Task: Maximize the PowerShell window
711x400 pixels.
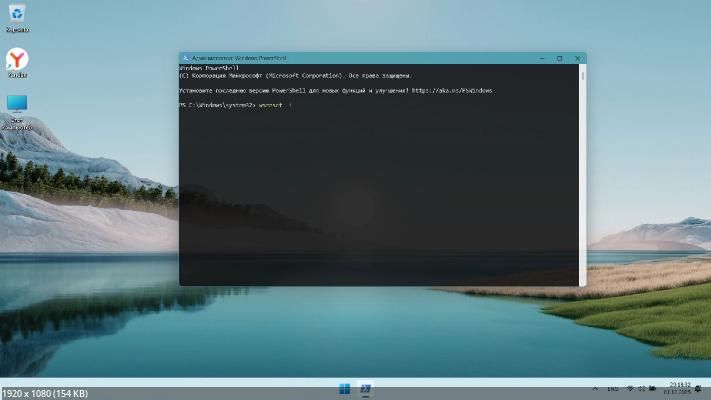Action: tap(559, 58)
